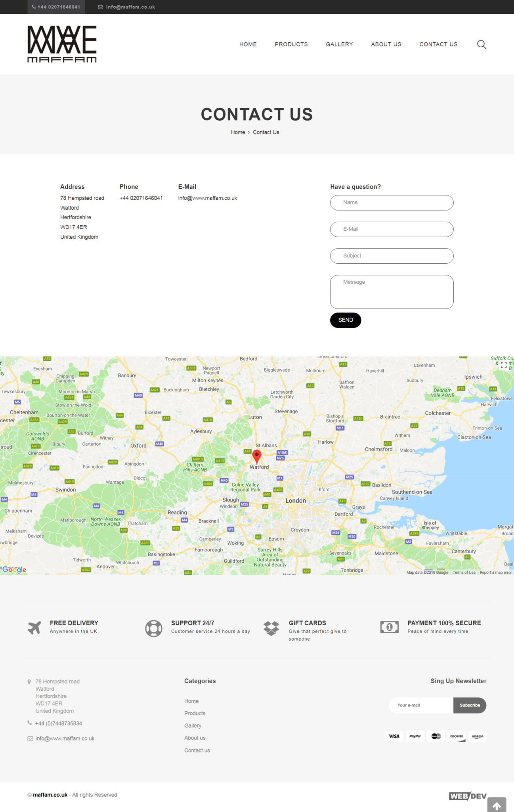Viewport: 514px width, 812px height.
Task: Open the Products menu item
Action: click(x=291, y=44)
